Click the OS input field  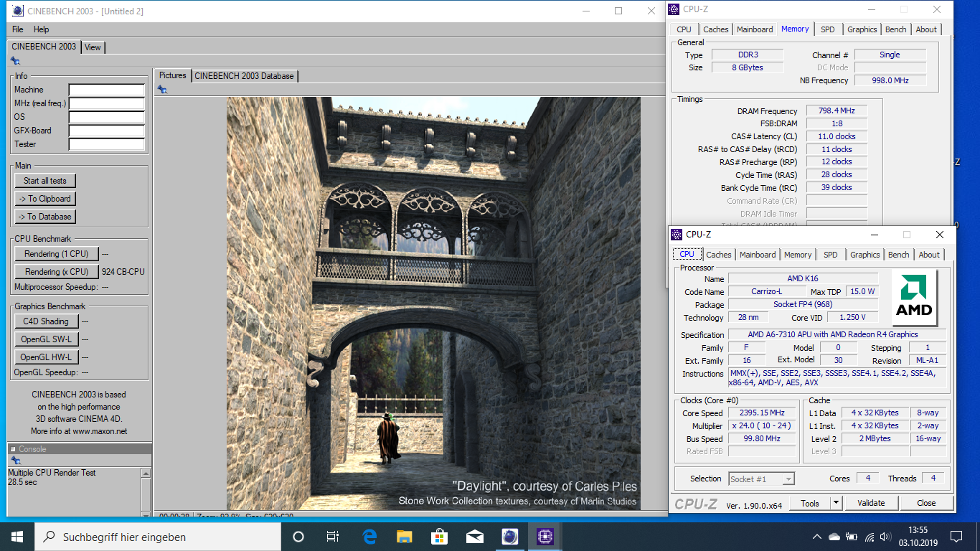point(107,117)
